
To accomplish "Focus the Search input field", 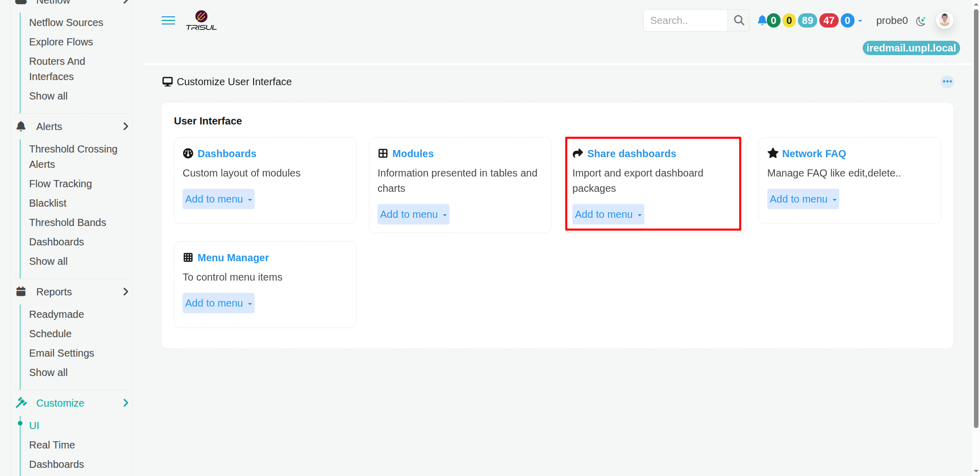I will tap(685, 20).
